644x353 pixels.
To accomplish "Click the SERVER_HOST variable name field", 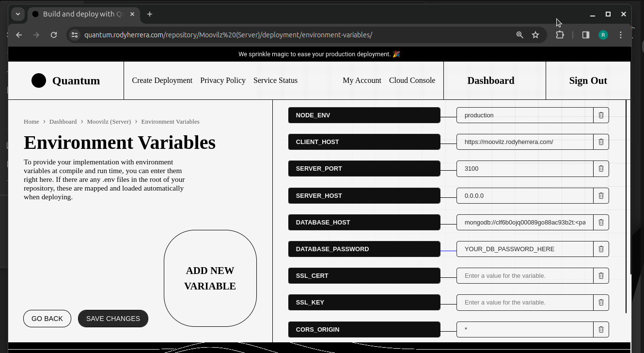I will click(x=364, y=196).
